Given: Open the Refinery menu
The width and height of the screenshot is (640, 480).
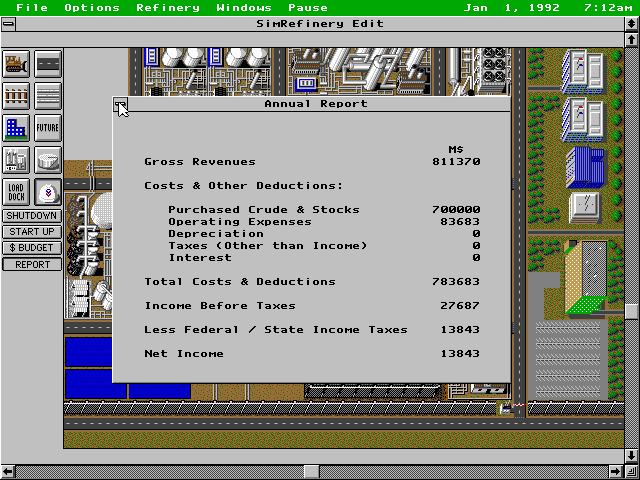Looking at the screenshot, I should (168, 8).
